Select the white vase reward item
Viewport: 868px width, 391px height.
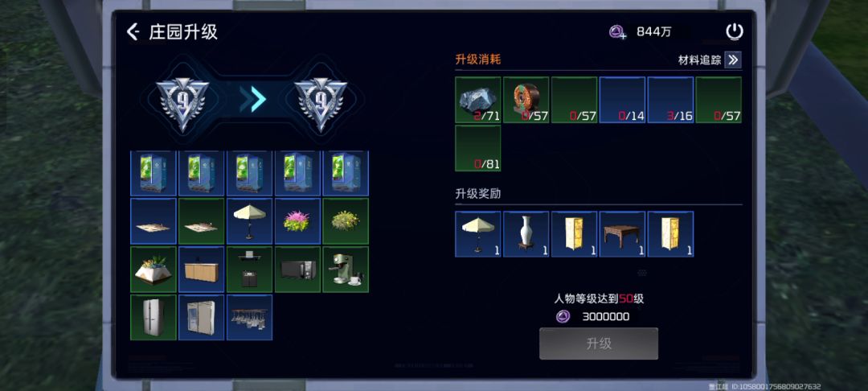526,233
